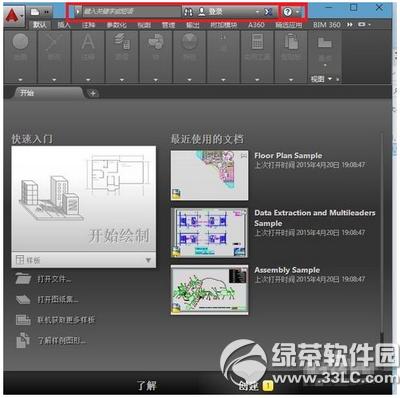The width and height of the screenshot is (400, 398).
Task: Expand the 样板 template dropdown
Action: (148, 260)
